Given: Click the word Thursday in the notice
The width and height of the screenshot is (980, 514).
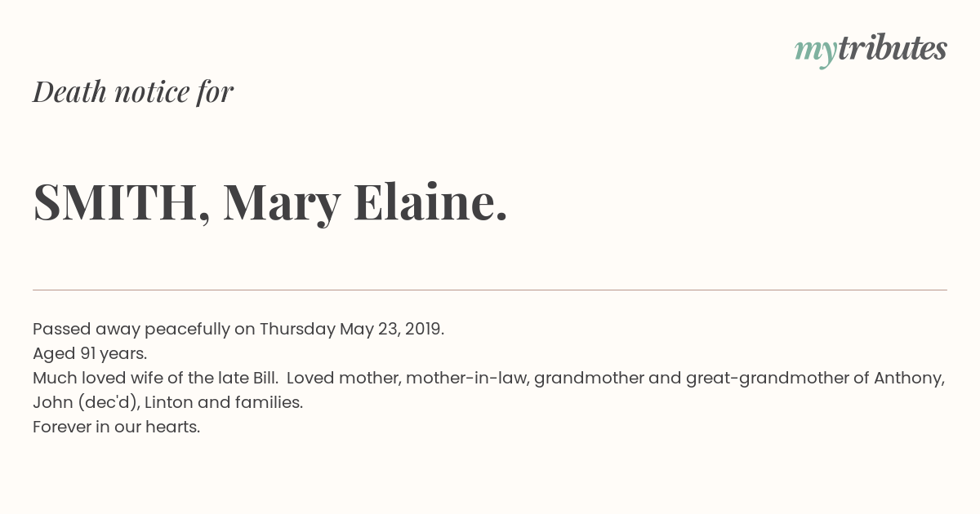Looking at the screenshot, I should [297, 330].
